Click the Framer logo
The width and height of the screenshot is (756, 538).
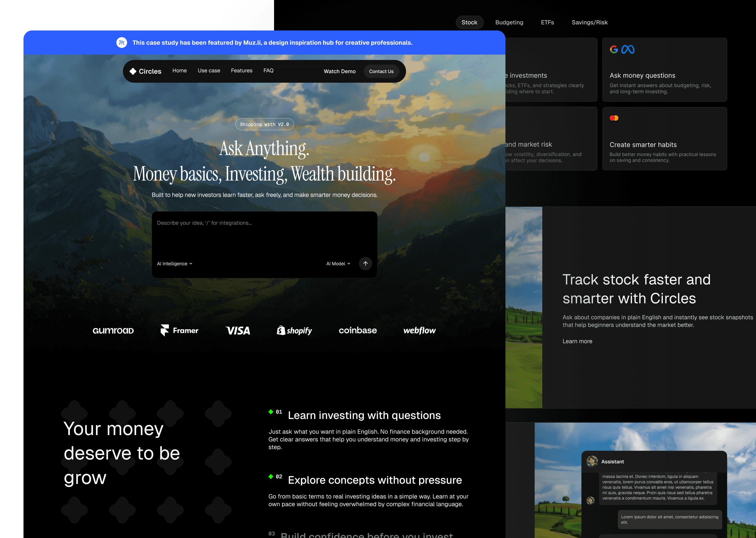coord(180,330)
